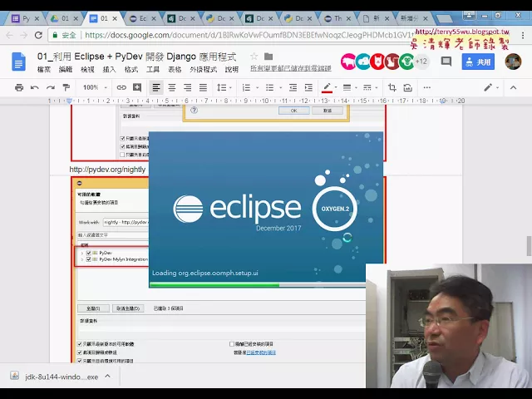The height and width of the screenshot is (399, 532).
Task: Select the Paint format roller icon
Action: click(x=66, y=87)
